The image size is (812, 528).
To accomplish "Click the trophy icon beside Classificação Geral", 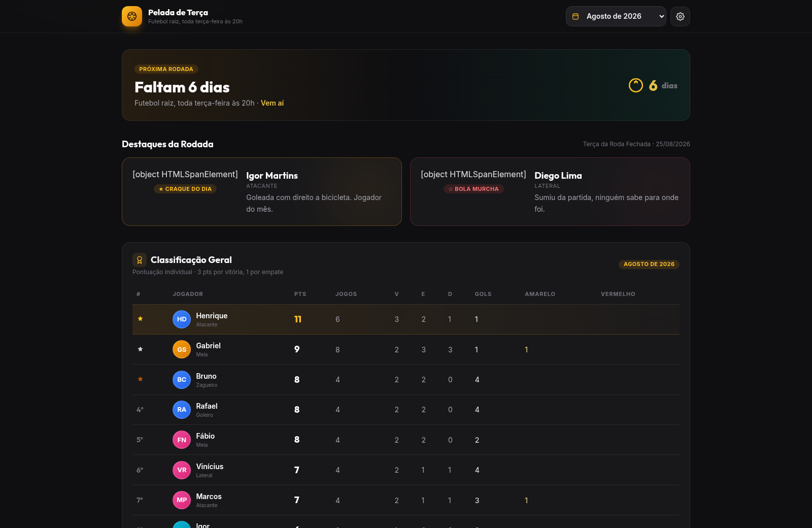I will [140, 260].
